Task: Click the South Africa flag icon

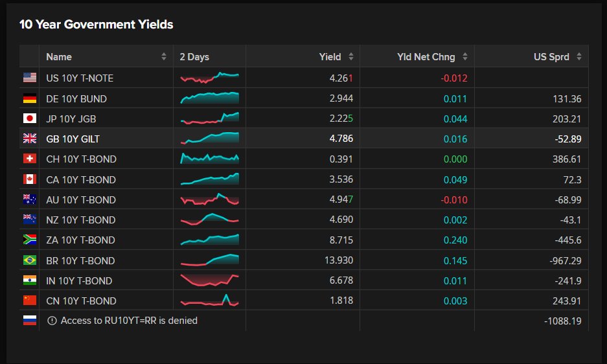Action: click(x=30, y=240)
